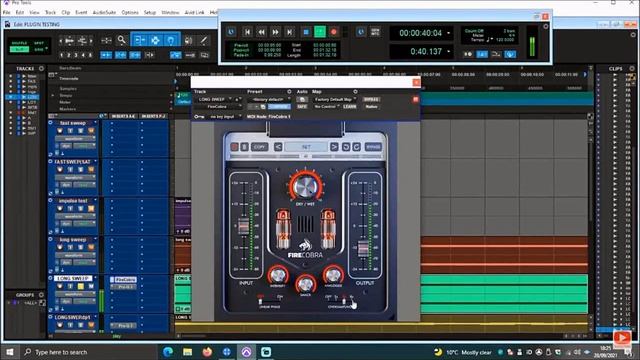Select the Pencil tool in Edit toolbar
This screenshot has height=360, width=640.
pyautogui.click(x=203, y=40)
